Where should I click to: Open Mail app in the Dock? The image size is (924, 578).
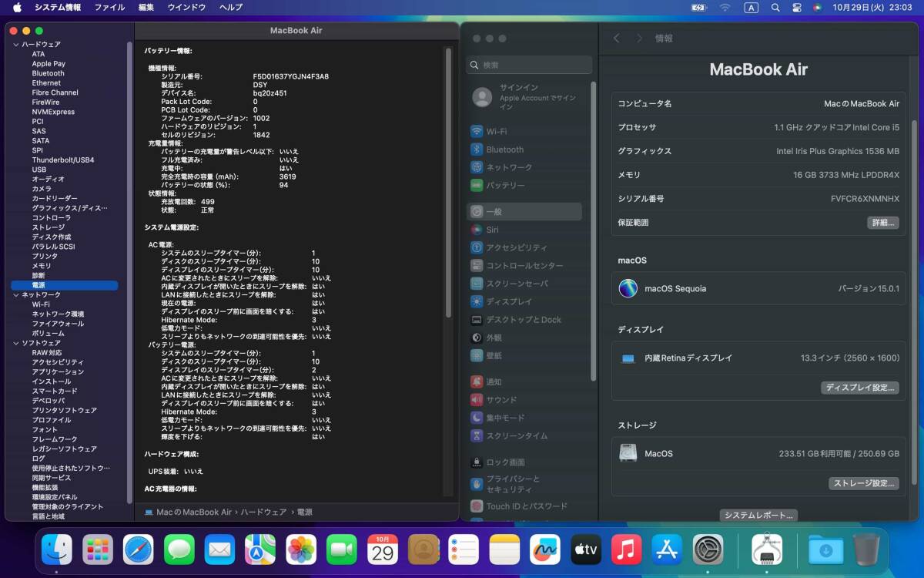click(x=219, y=549)
